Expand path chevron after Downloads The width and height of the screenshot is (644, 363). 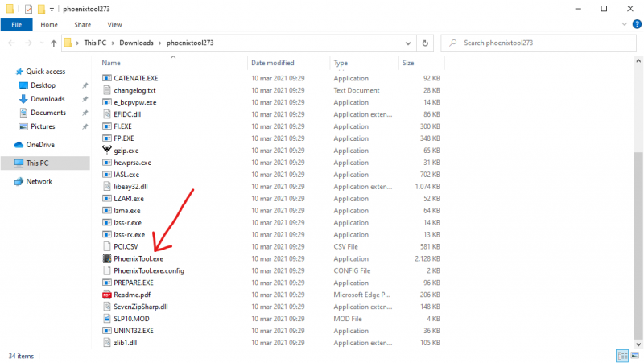(160, 43)
